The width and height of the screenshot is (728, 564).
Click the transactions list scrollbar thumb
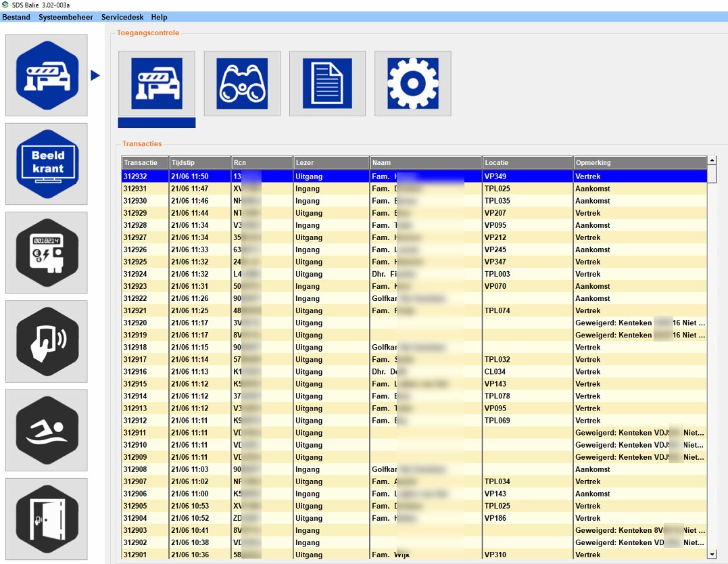(x=712, y=174)
